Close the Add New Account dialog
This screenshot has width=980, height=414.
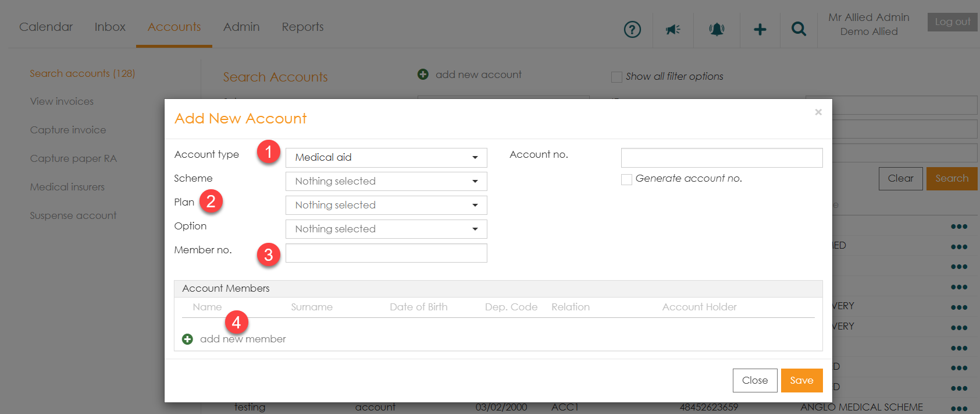click(x=818, y=112)
